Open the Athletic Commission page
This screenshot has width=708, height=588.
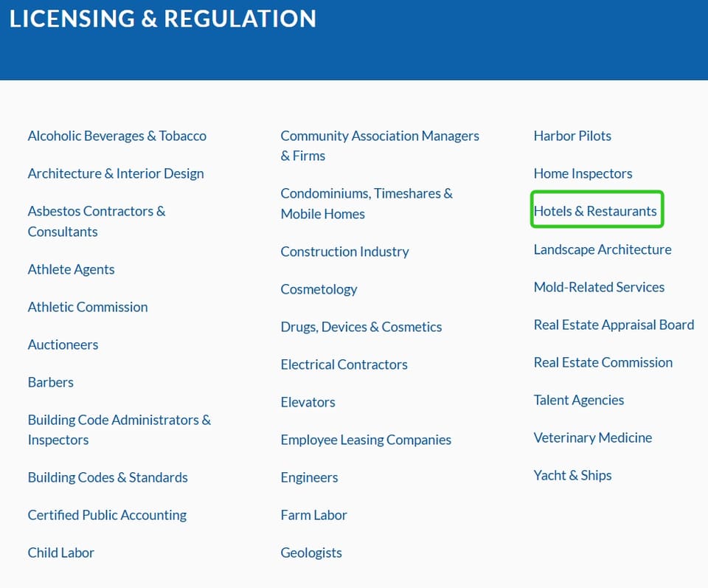coord(88,307)
